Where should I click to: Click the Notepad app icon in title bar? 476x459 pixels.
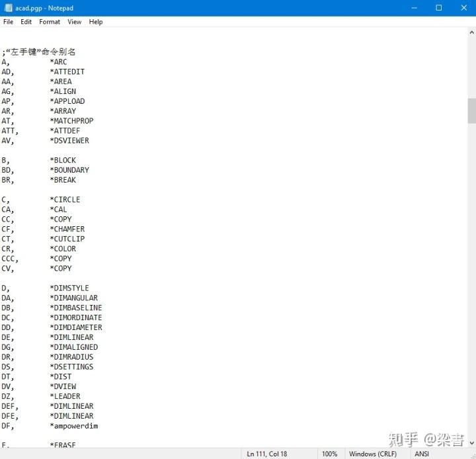9,8
